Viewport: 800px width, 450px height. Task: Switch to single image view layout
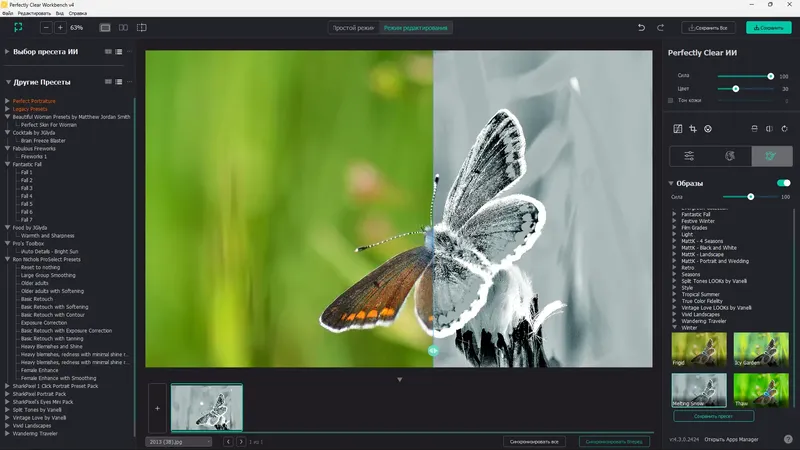[105, 28]
